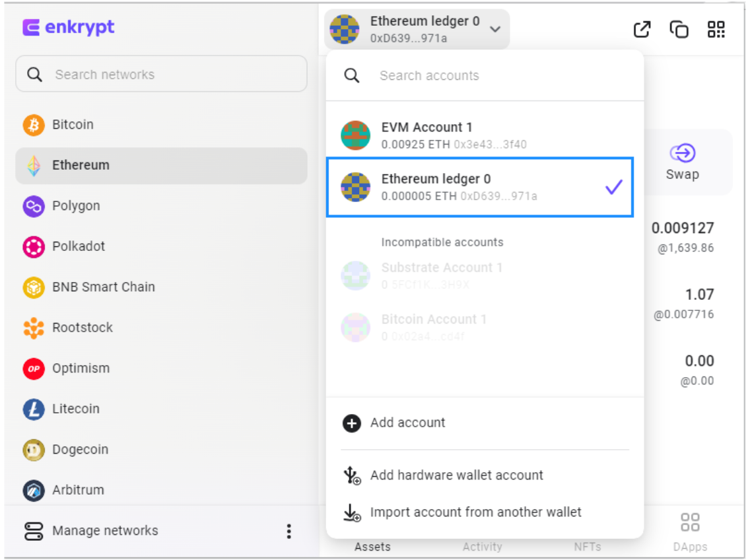The width and height of the screenshot is (750, 560).
Task: Click the 0.009127 balance value
Action: 683,228
